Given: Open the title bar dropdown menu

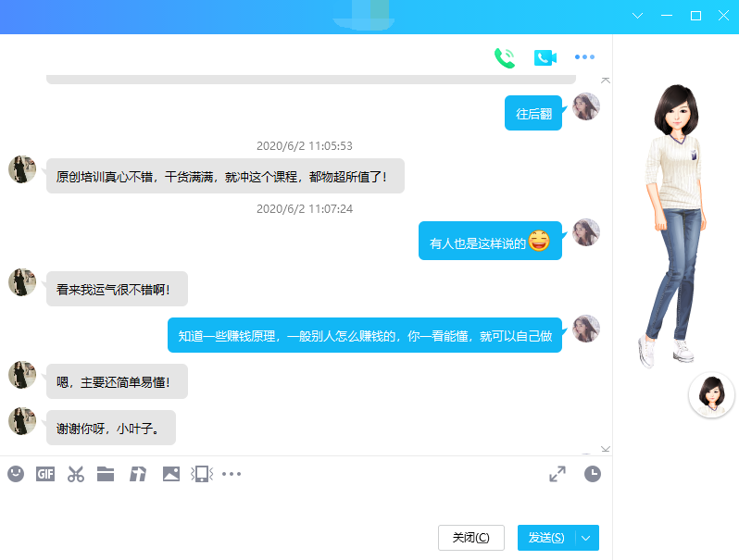Looking at the screenshot, I should (637, 16).
